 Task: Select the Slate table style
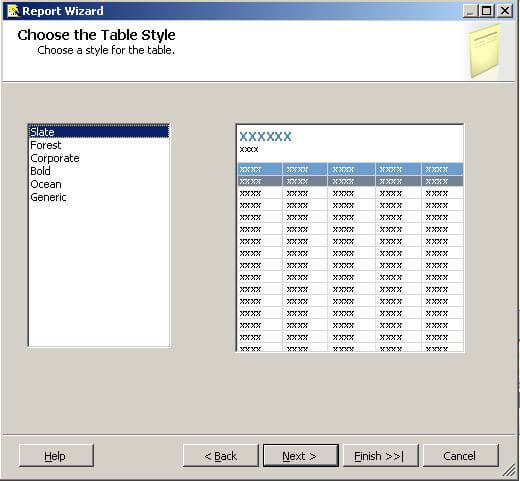coord(99,132)
